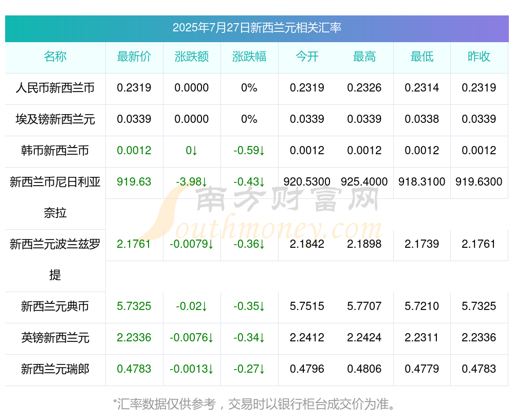Image resolution: width=514 pixels, height=420 pixels.
Task: Click the 涨跌额 column header
Action: [x=192, y=57]
